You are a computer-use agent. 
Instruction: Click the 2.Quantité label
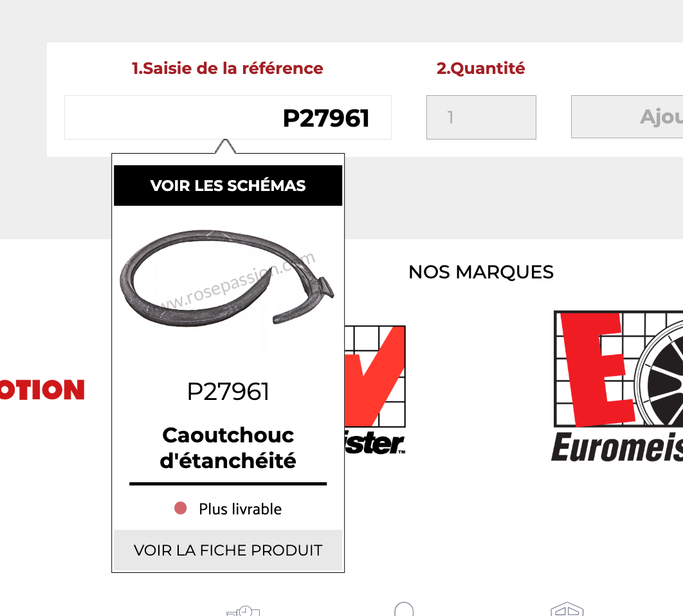pyautogui.click(x=481, y=68)
